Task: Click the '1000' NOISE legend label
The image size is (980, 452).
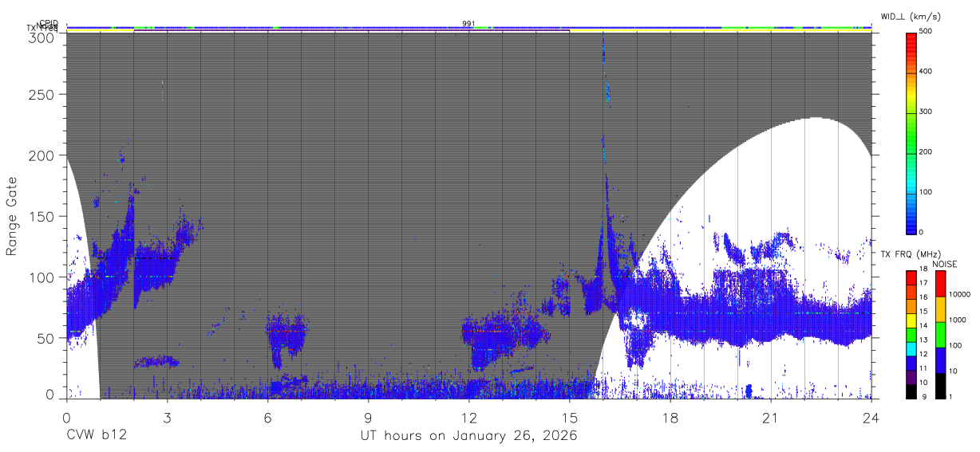Action: pos(958,320)
